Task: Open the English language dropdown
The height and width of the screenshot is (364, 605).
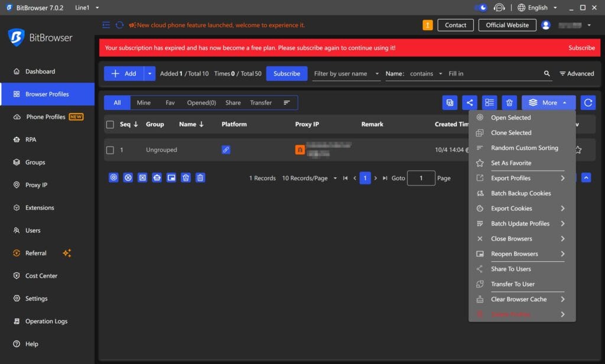Action: pyautogui.click(x=538, y=8)
